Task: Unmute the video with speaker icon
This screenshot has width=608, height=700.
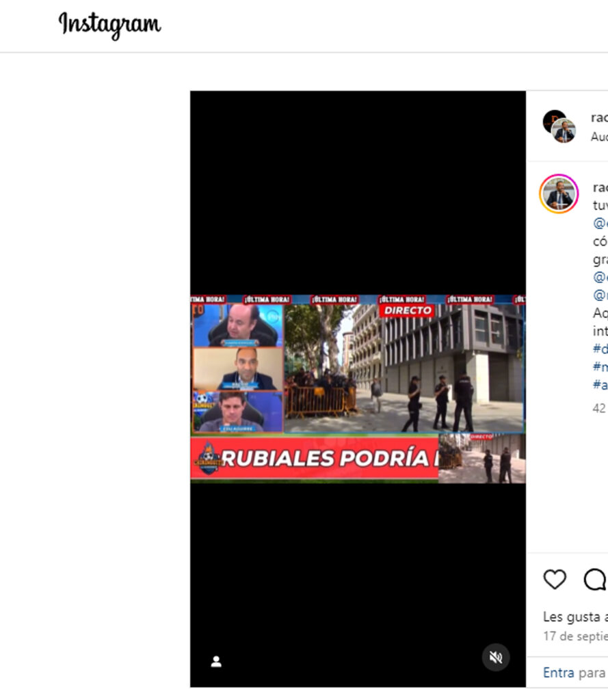Action: click(496, 657)
